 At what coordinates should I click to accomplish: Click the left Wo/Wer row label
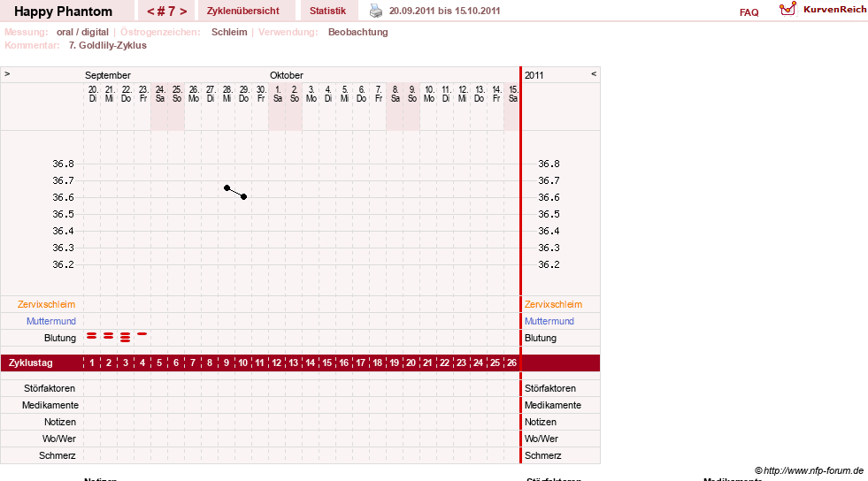tap(59, 439)
